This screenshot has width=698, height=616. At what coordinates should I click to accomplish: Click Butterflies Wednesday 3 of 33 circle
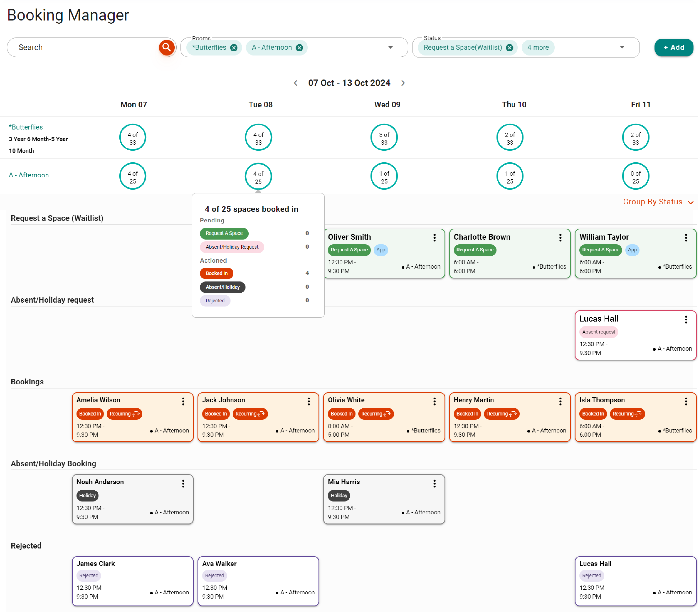pos(384,137)
